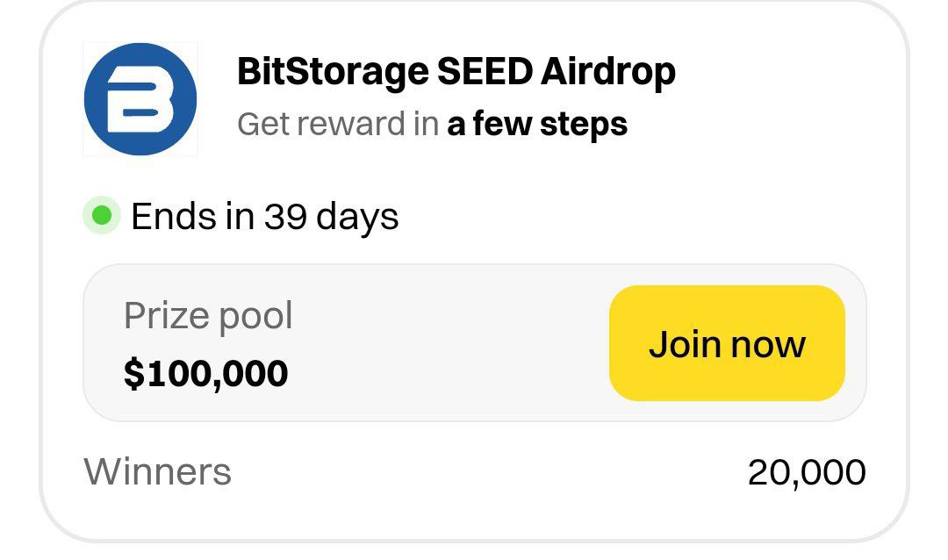
Task: Open the BitStorage SEED Airdrop title
Action: tap(456, 72)
